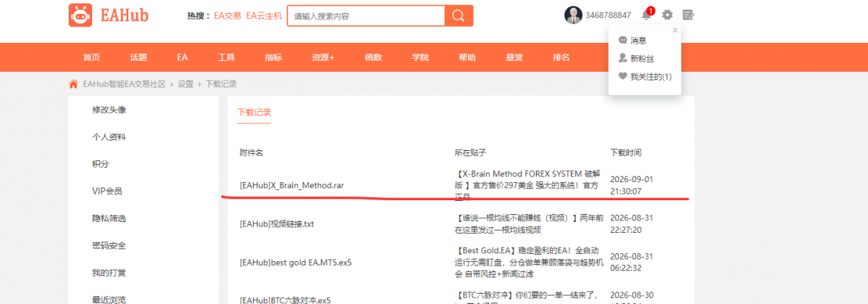Click the 附件名 column header
The image size is (868, 304).
click(x=252, y=152)
